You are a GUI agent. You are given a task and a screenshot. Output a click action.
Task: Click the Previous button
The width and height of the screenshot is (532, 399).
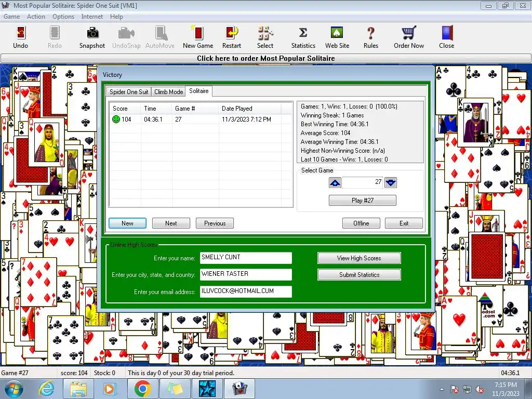tap(215, 223)
